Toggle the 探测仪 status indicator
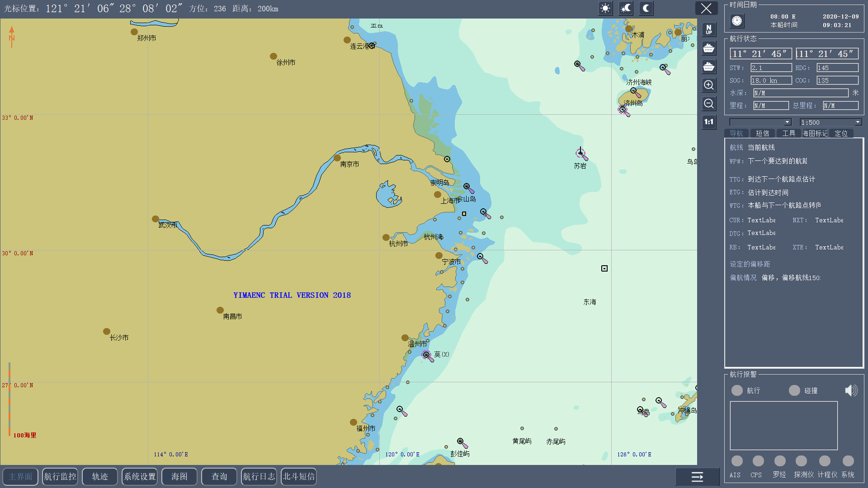The image size is (868, 488). click(801, 461)
